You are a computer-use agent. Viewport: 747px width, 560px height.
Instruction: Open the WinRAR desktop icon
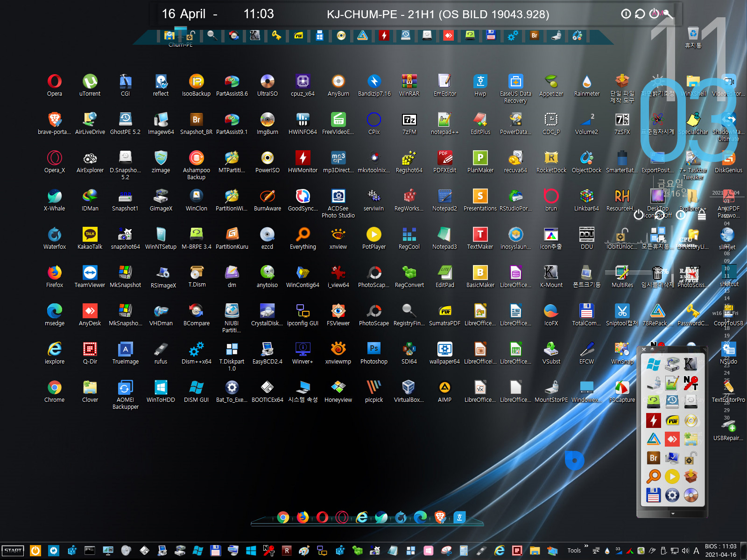pos(409,85)
